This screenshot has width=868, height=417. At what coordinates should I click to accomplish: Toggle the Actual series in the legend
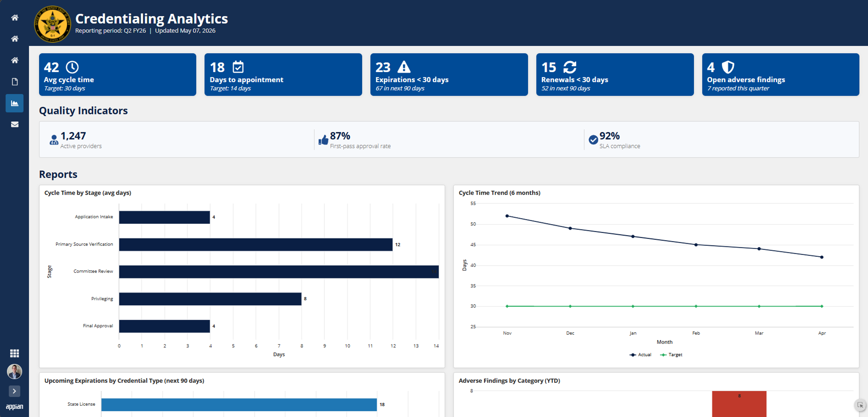640,355
